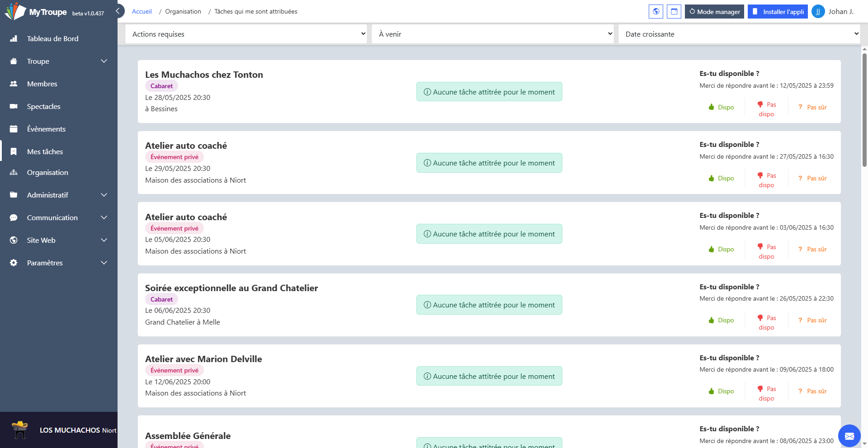Click the Administratif folder icon
Viewport: 868px width, 448px height.
tap(14, 195)
